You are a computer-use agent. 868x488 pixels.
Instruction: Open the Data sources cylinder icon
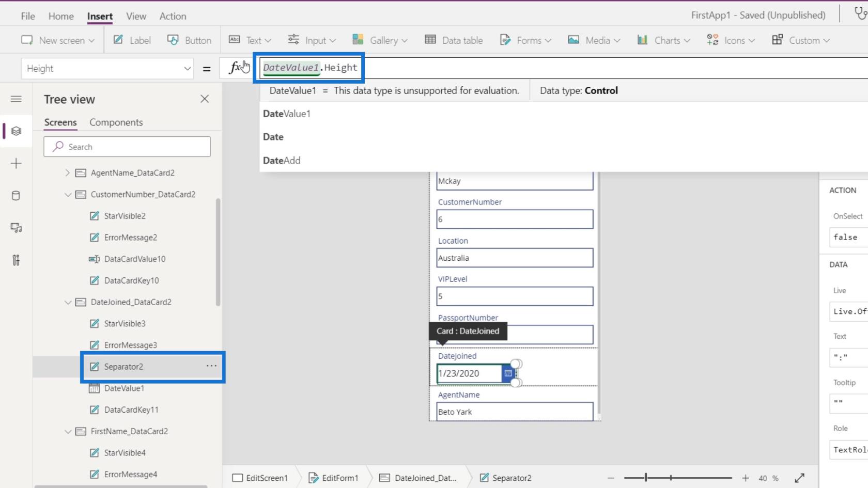point(16,196)
